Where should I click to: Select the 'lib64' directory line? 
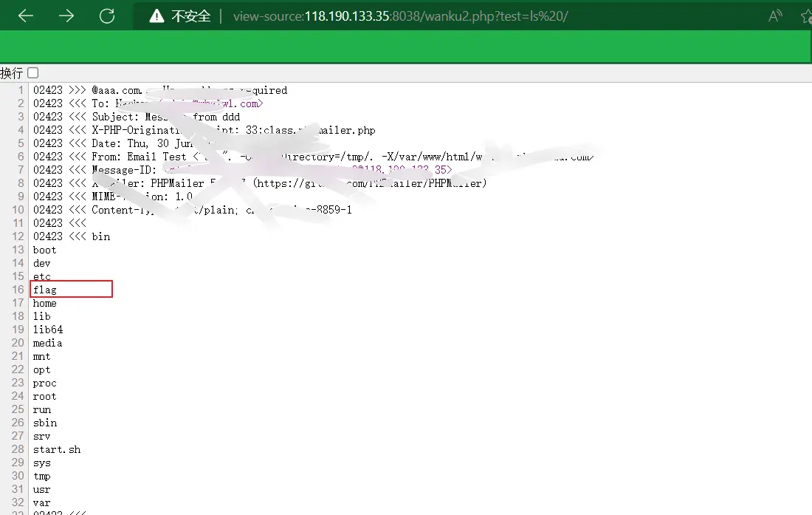click(48, 330)
